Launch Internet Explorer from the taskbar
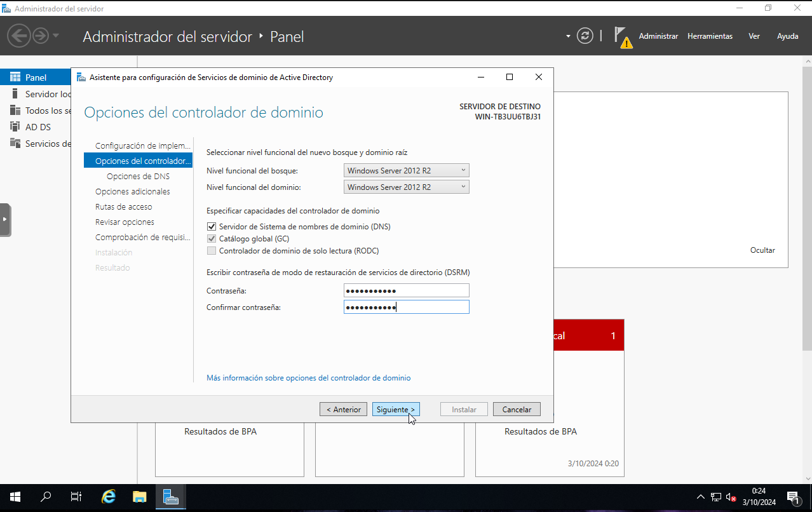Screen dimensions: 812x512 coord(109,497)
